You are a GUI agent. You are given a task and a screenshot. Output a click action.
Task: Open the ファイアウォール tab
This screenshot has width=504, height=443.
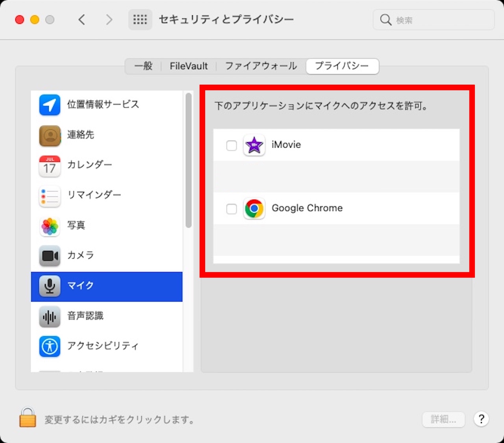click(261, 66)
